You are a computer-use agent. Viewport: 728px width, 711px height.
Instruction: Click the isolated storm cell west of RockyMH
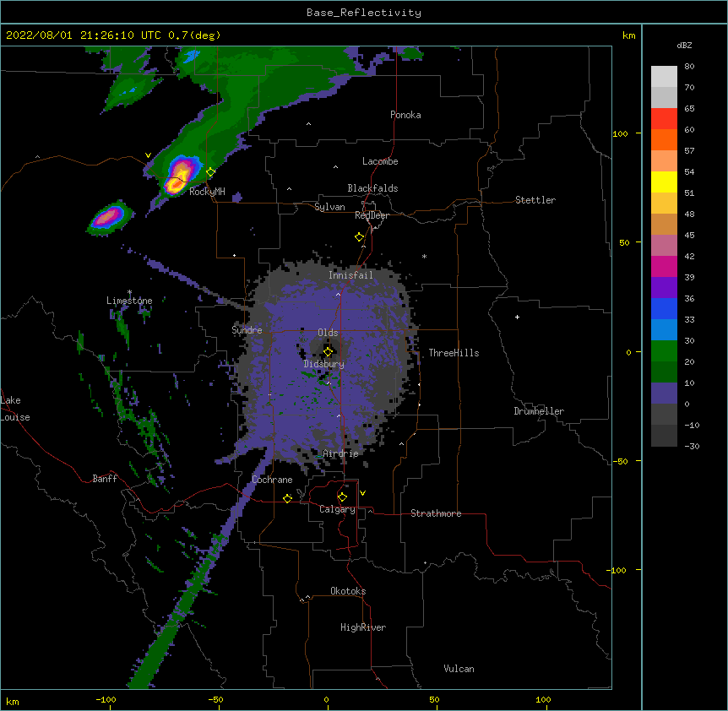tap(110, 217)
